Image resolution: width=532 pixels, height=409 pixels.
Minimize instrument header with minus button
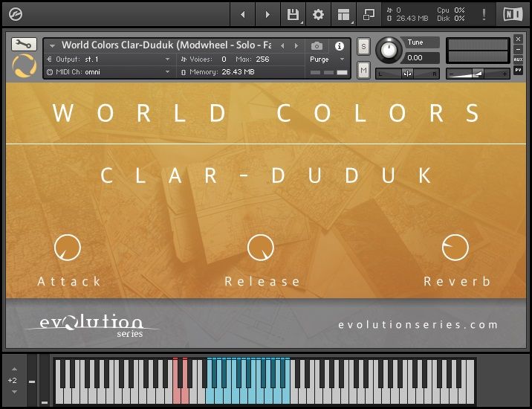pyautogui.click(x=518, y=50)
